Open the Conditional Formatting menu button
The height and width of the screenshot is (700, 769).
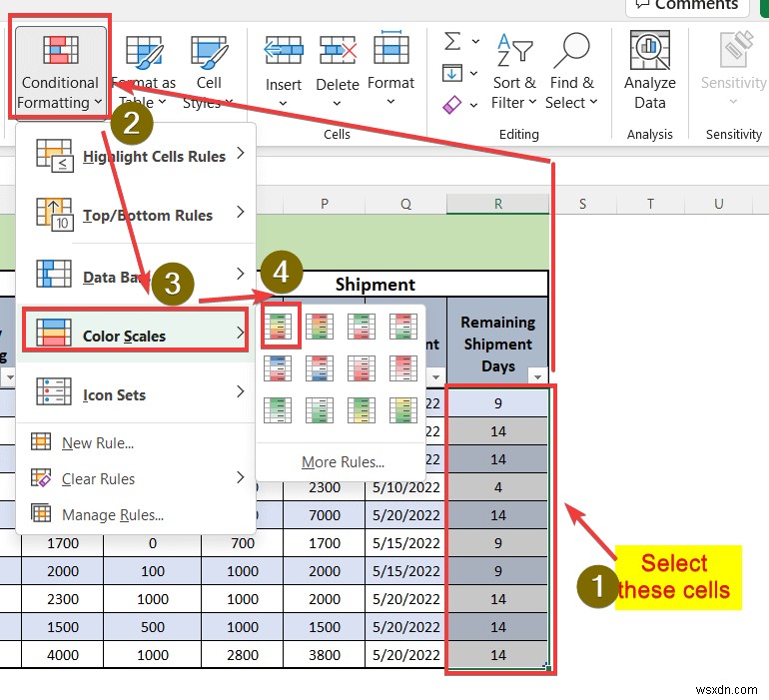(60, 71)
